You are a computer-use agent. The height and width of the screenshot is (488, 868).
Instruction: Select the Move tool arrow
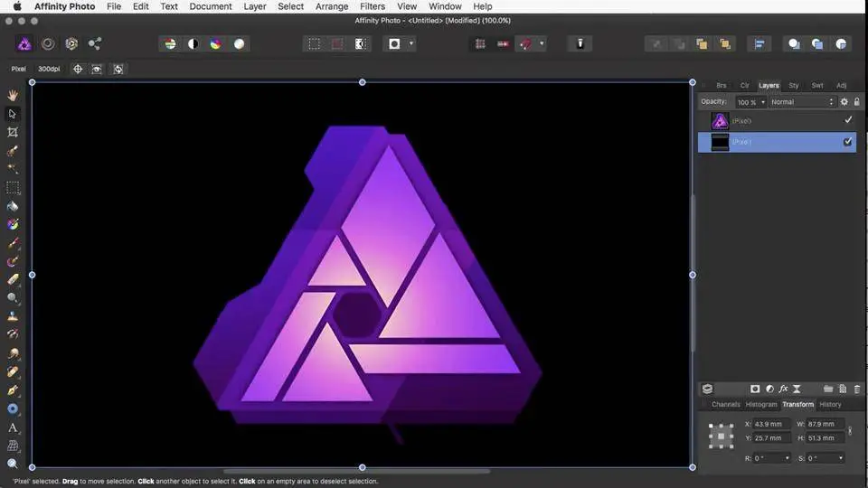pyautogui.click(x=13, y=114)
